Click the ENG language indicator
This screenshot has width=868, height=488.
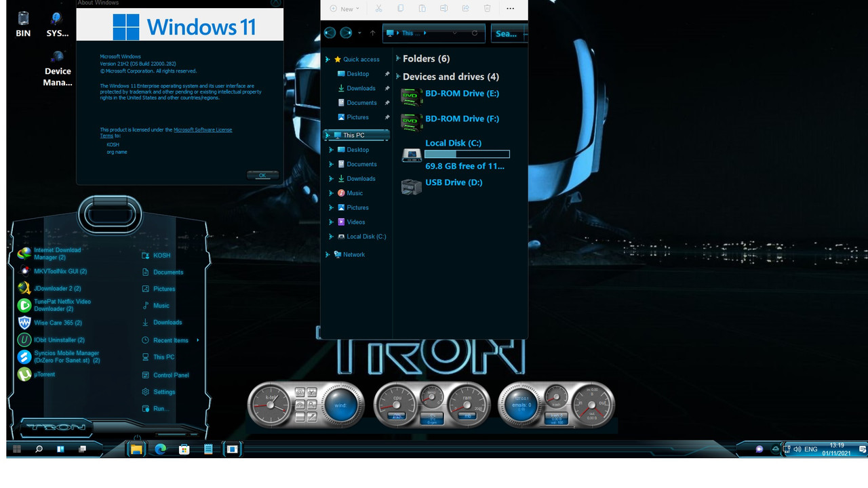click(x=810, y=449)
